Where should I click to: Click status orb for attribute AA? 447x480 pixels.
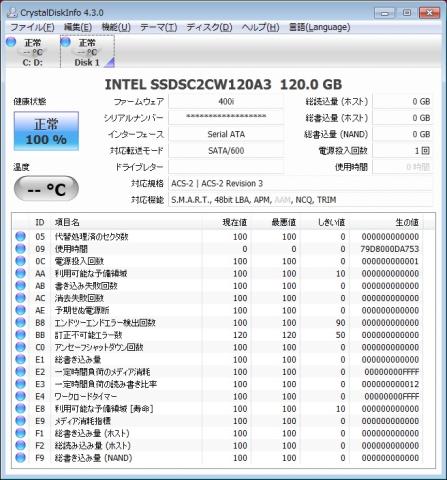pos(20,273)
